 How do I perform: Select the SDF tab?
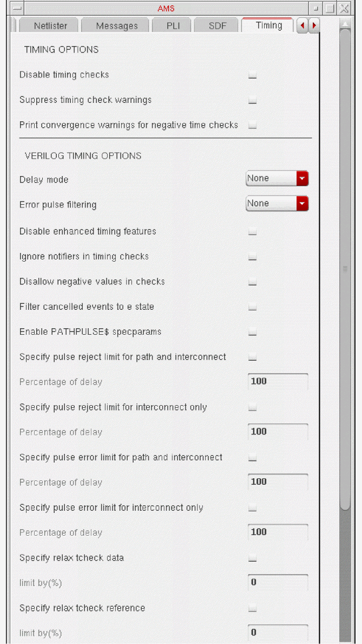pyautogui.click(x=218, y=25)
